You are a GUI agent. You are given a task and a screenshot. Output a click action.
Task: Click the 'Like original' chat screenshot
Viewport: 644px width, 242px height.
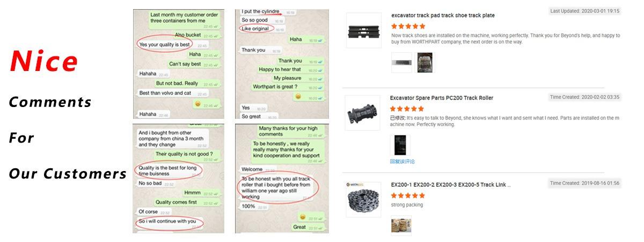[x=283, y=63]
